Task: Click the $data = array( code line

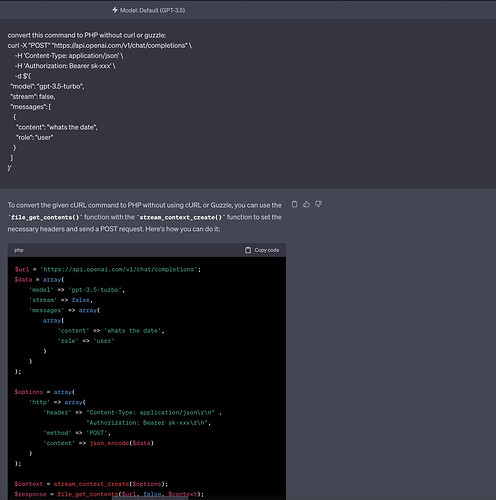Action: point(39,280)
